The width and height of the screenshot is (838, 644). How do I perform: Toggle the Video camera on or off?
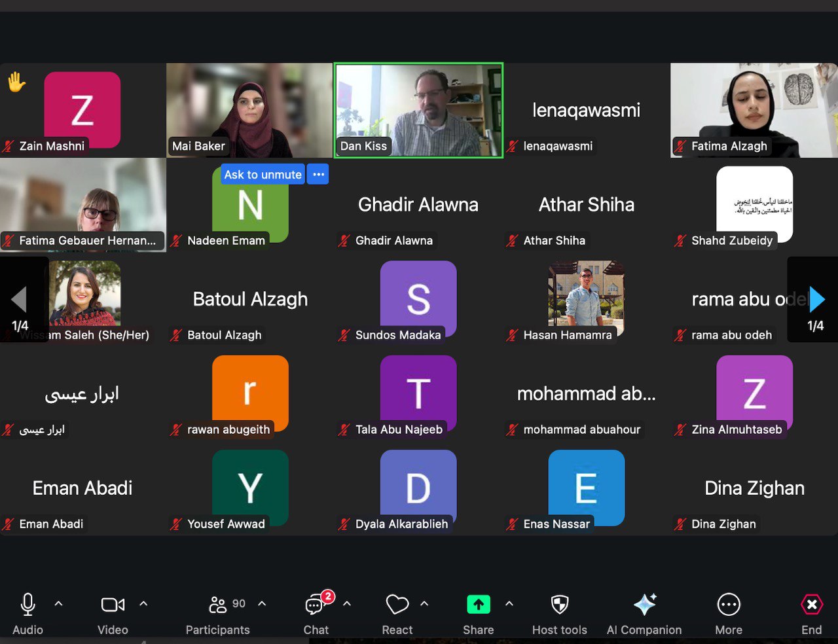pyautogui.click(x=113, y=605)
